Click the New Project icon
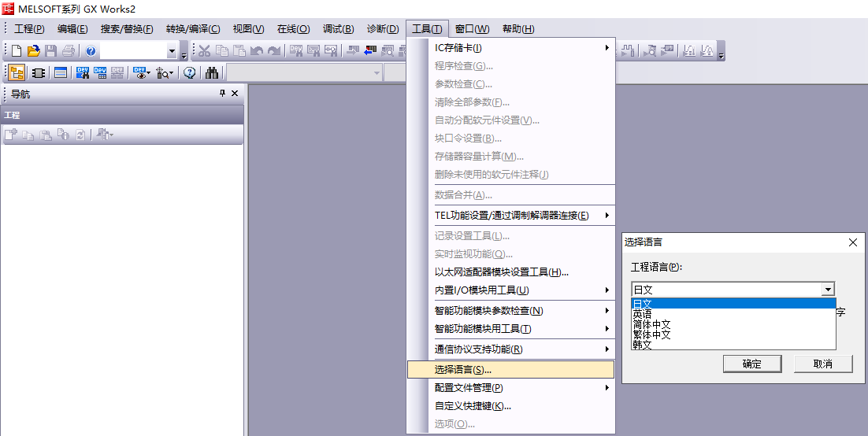Screen dimensions: 868x436 tap(16, 51)
